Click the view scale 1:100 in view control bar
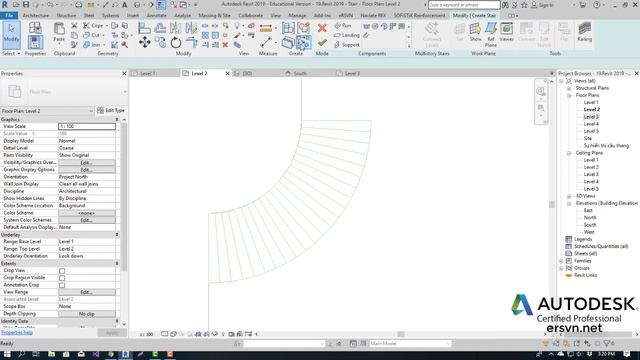This screenshot has height=360, width=640. click(146, 334)
